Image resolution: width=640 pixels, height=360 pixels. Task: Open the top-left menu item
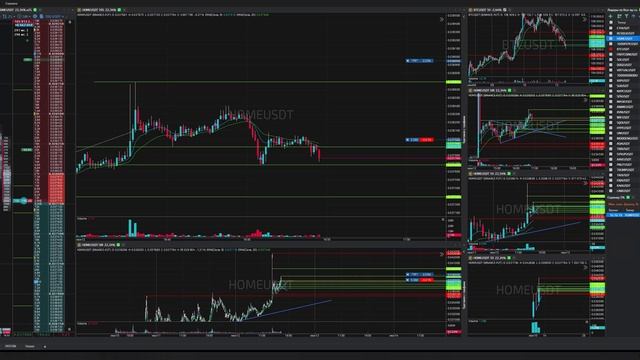(x=11, y=4)
